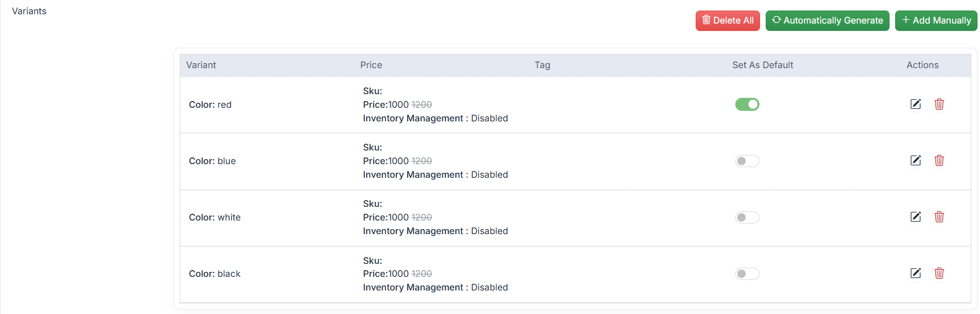Turn off default toggle for red variant

click(747, 105)
